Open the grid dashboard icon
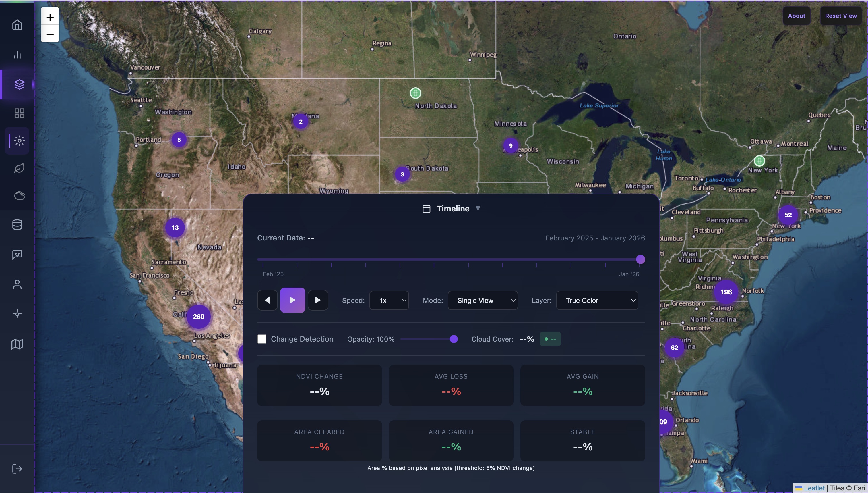The image size is (868, 493). click(19, 113)
